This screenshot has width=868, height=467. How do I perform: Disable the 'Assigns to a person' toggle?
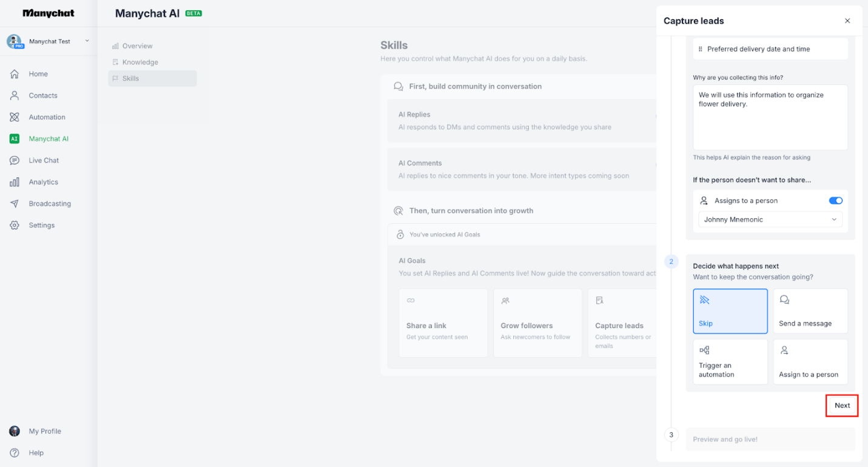[835, 200]
